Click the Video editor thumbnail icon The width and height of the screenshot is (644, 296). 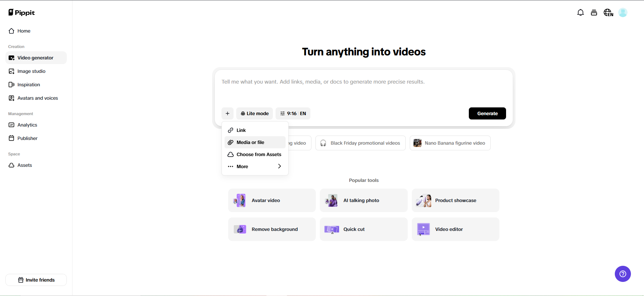tap(424, 229)
